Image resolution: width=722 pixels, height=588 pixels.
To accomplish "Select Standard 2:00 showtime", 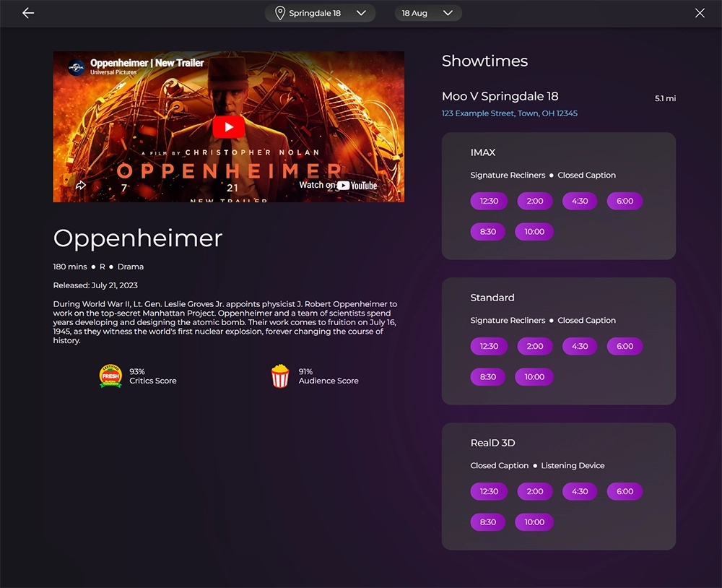I will coord(534,346).
